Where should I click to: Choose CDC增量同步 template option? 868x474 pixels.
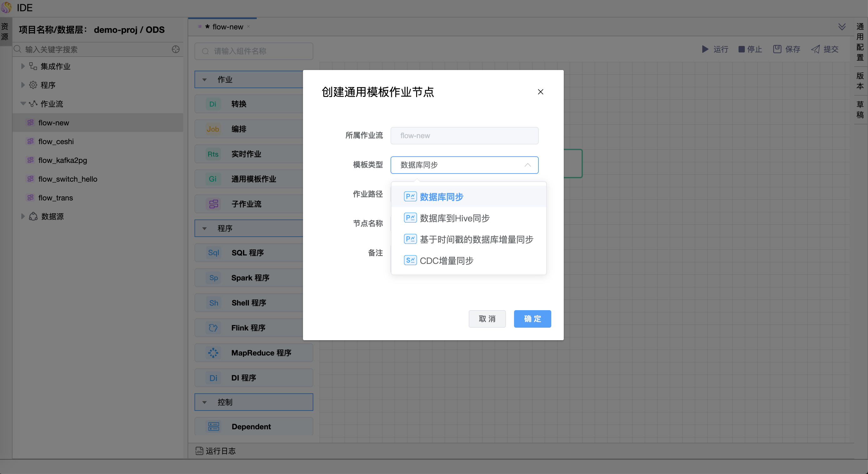click(x=447, y=260)
